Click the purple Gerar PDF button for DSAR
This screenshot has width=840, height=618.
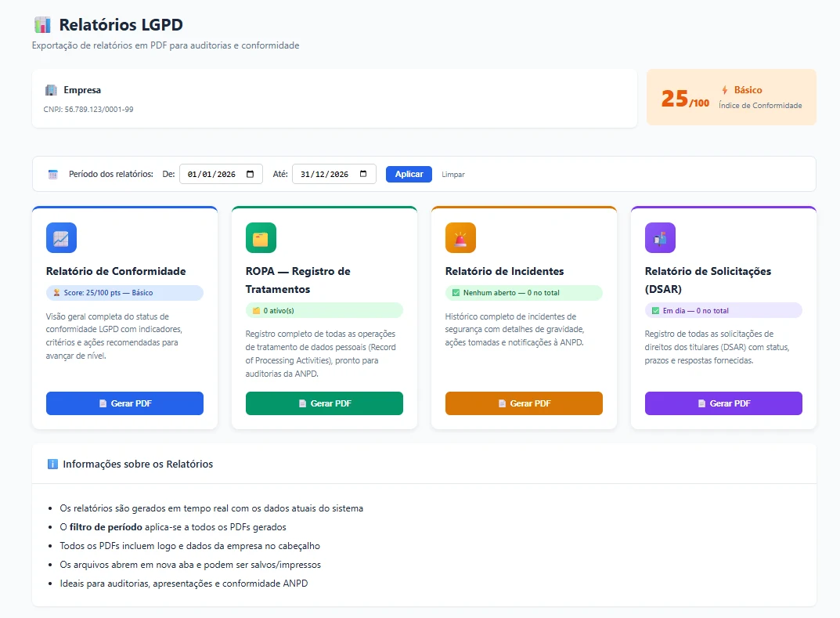tap(723, 403)
